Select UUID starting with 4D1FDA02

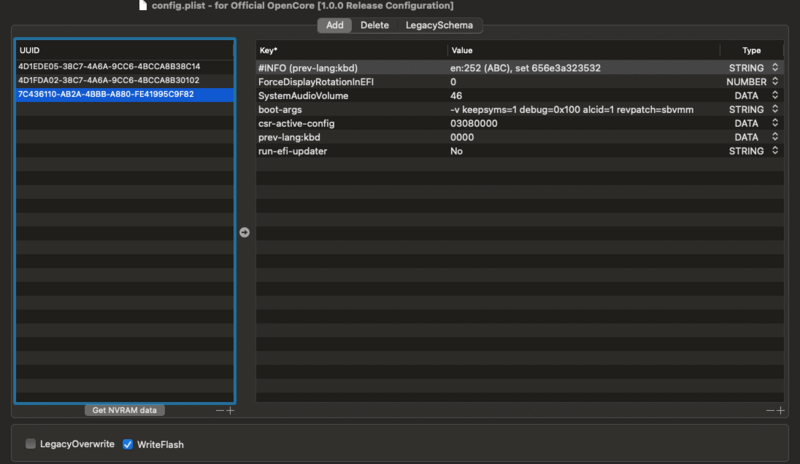coord(109,80)
